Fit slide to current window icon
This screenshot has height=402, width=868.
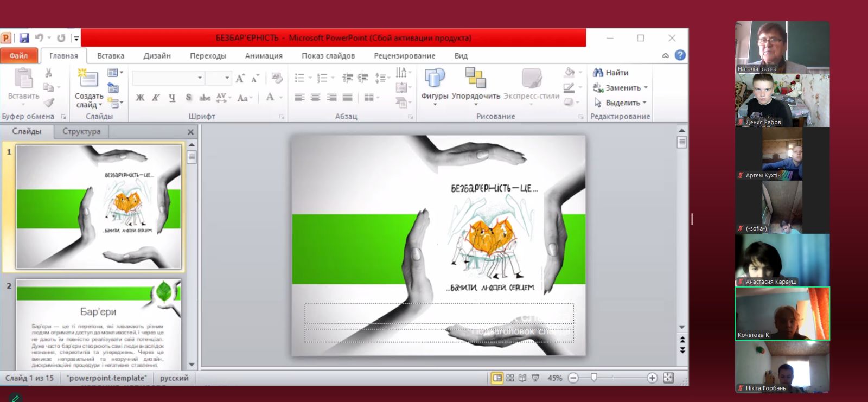[x=668, y=378]
